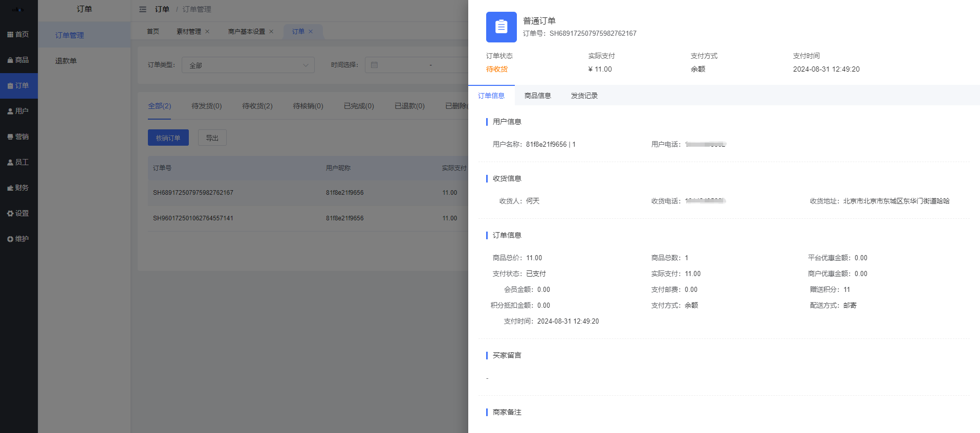Click the calendar icon in date picker

[x=374, y=65]
